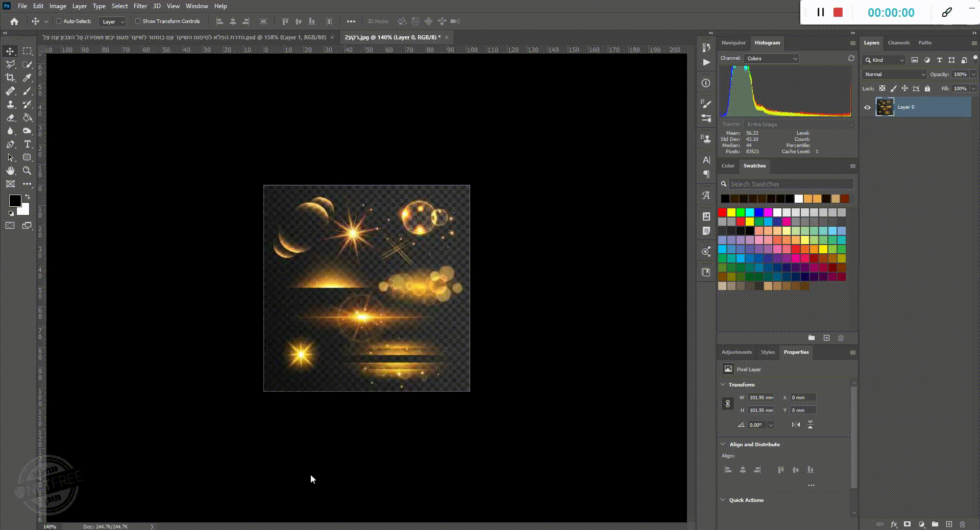The height and width of the screenshot is (530, 980).
Task: Open the Filter menu
Action: pyautogui.click(x=140, y=6)
